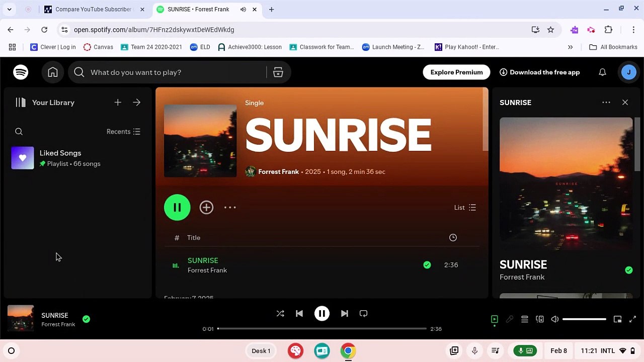Switch to Compare YouTube Subscriber tab
Screen dimensions: 644x362
point(94,10)
